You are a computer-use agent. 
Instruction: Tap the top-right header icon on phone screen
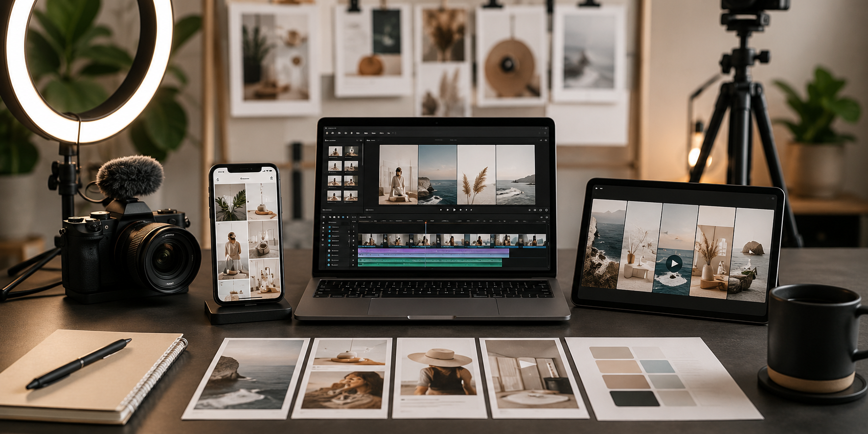(272, 179)
